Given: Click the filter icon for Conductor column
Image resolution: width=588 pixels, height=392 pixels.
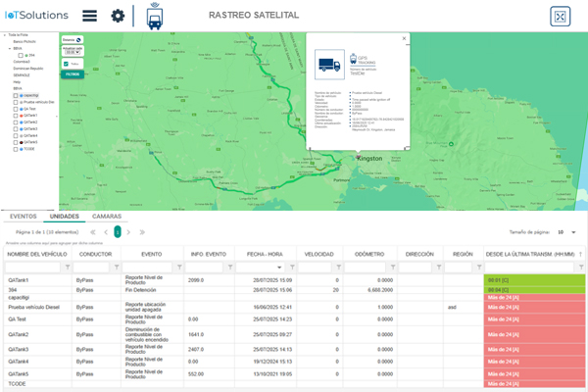Looking at the screenshot, I should click(x=119, y=267).
